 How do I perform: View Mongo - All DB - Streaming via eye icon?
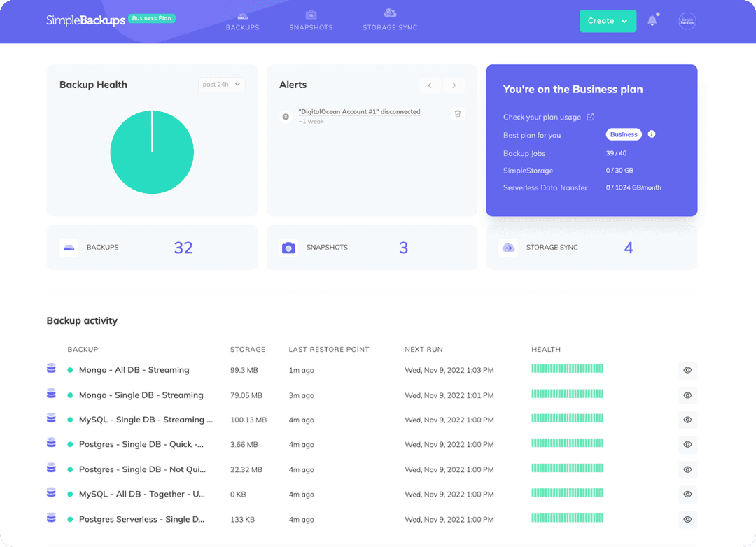click(x=687, y=370)
